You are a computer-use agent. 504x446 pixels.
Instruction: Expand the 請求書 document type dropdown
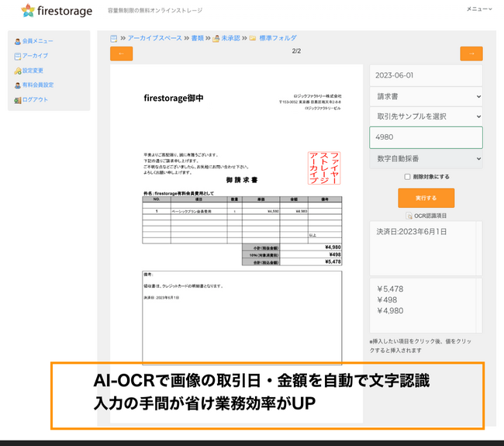click(x=426, y=96)
